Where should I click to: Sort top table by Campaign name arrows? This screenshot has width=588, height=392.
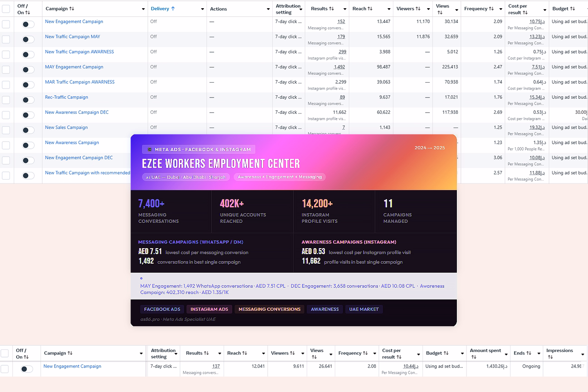[72, 9]
